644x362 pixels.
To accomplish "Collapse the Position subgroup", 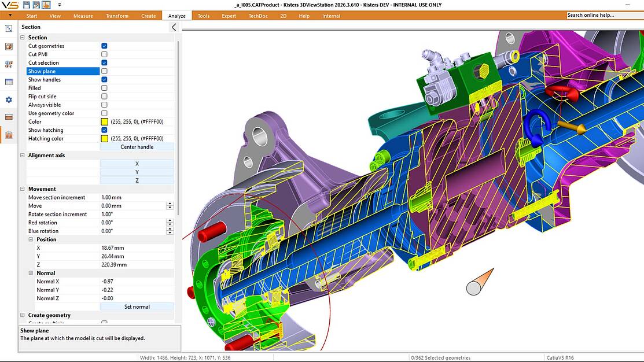I will [31, 239].
